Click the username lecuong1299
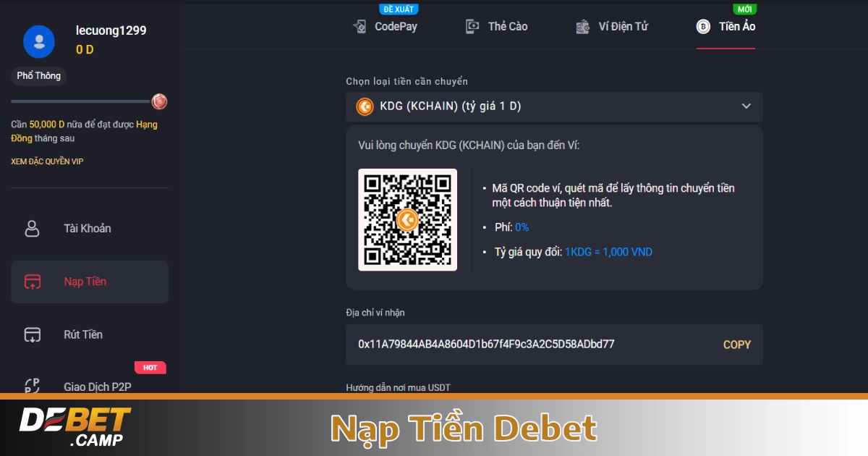868x456 pixels. click(111, 30)
